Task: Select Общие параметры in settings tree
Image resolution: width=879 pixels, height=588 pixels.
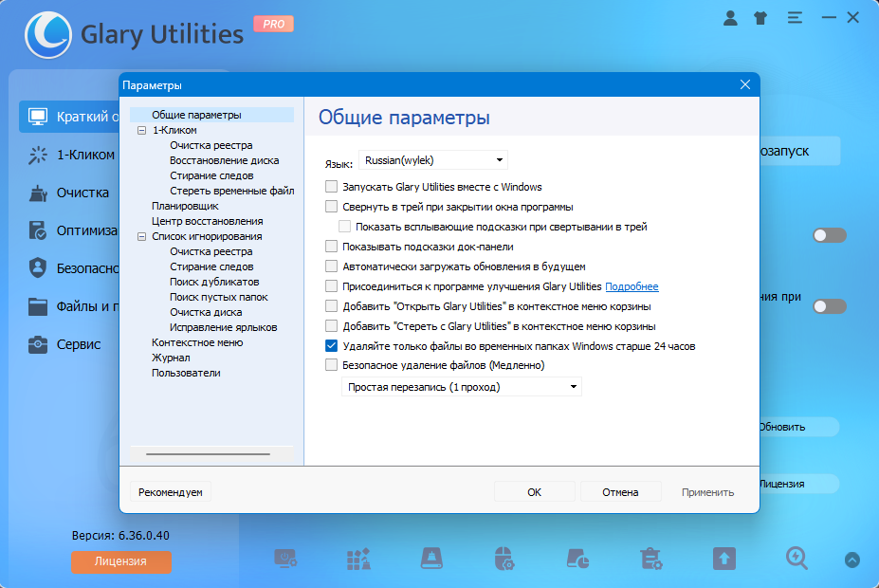Action: (x=196, y=115)
